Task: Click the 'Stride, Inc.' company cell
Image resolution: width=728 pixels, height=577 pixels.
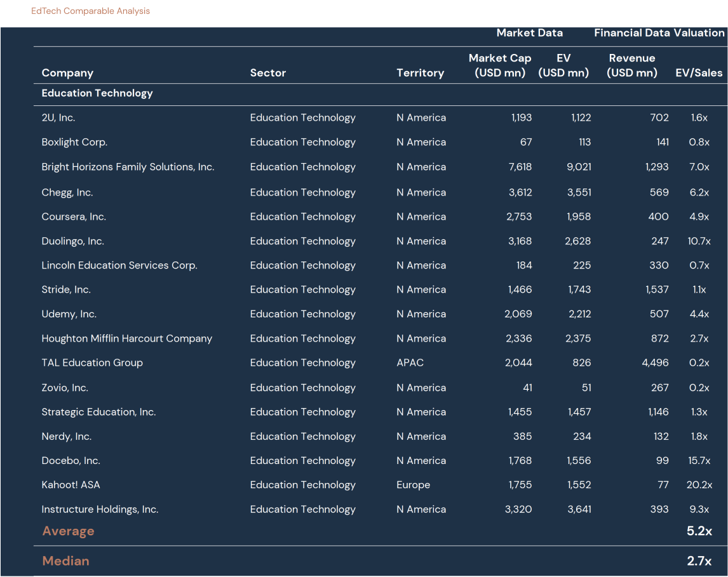Action: (66, 289)
